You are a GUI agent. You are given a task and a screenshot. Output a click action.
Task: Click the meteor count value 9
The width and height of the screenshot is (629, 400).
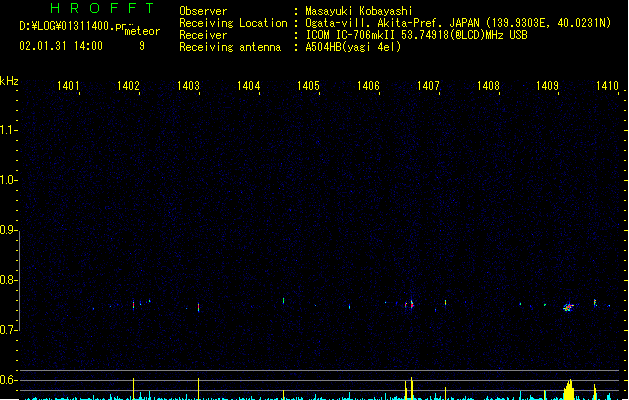(x=142, y=46)
